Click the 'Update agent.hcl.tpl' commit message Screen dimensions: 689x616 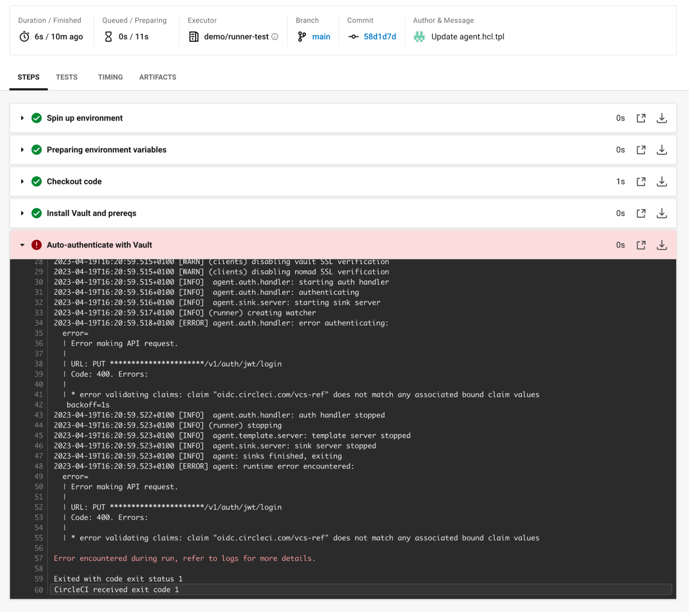coord(468,37)
